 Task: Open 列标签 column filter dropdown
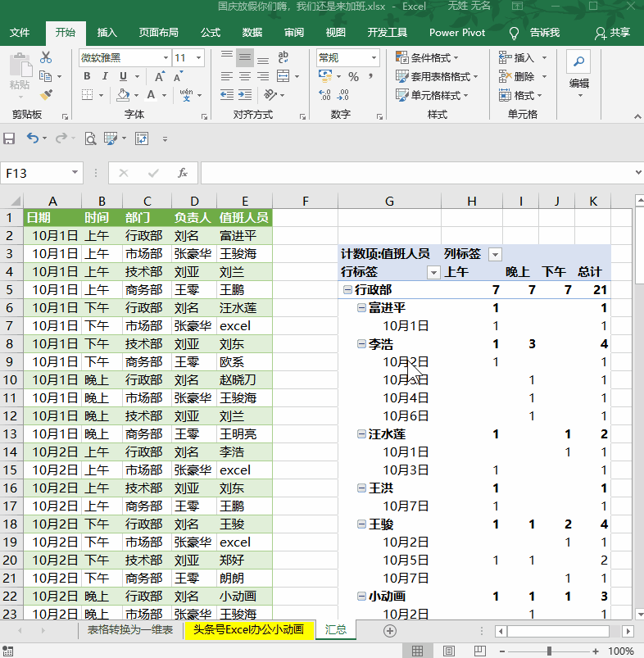495,254
